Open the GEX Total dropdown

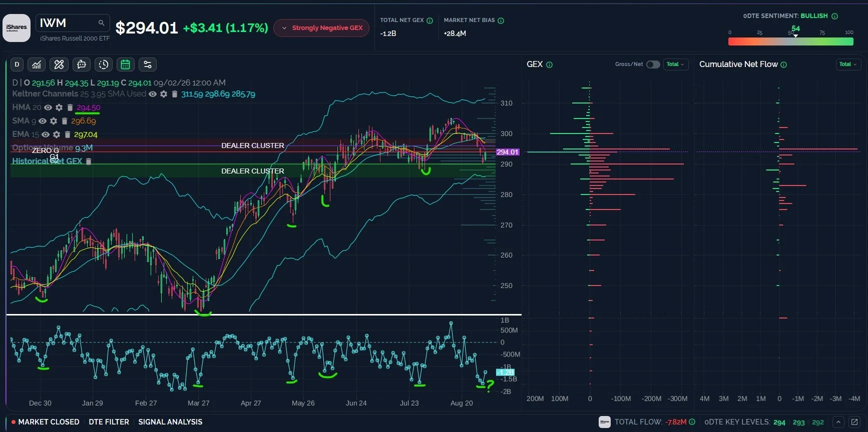[x=676, y=64]
